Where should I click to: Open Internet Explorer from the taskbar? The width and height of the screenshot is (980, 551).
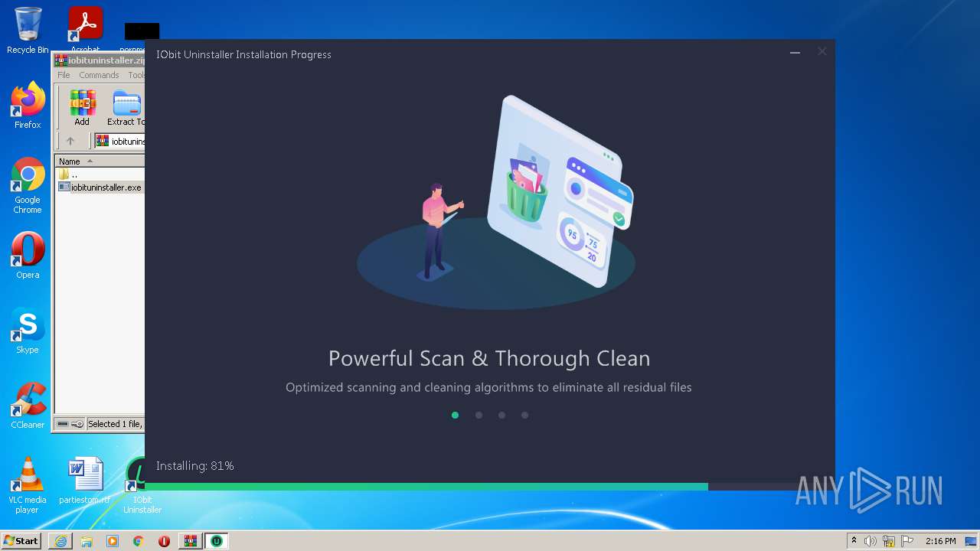click(60, 541)
